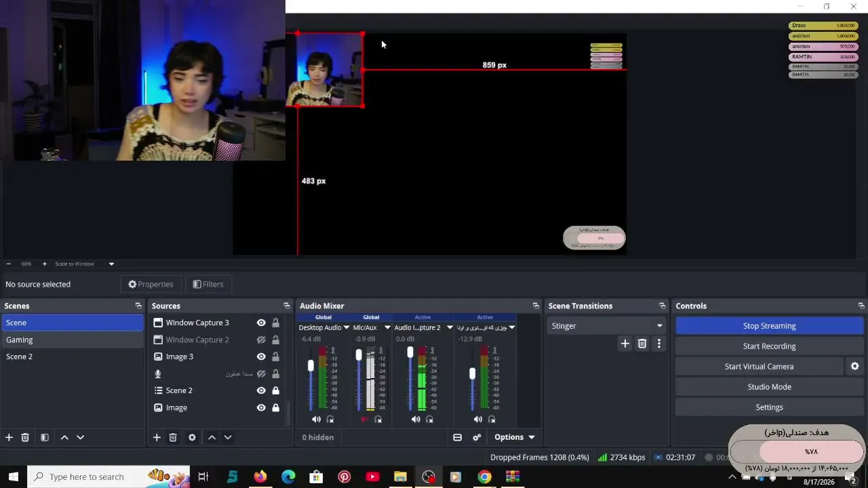This screenshot has height=488, width=868.
Task: Undock the Controls panel
Action: pos(861,306)
